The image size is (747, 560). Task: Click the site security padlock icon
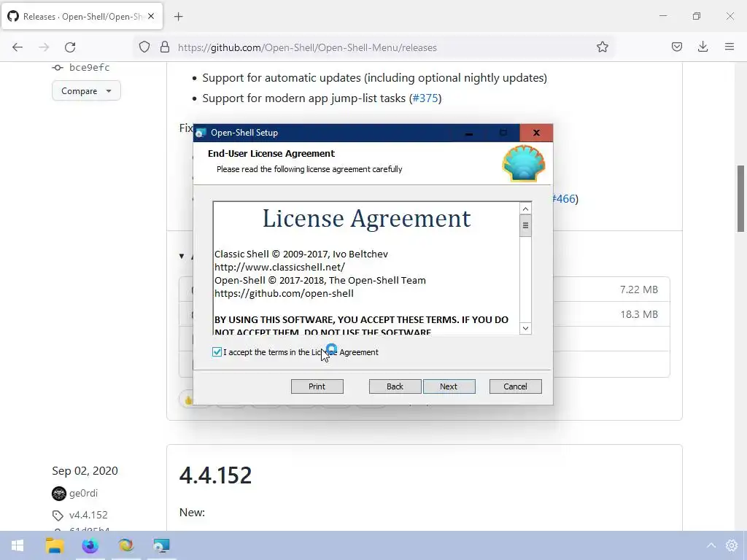pyautogui.click(x=165, y=47)
